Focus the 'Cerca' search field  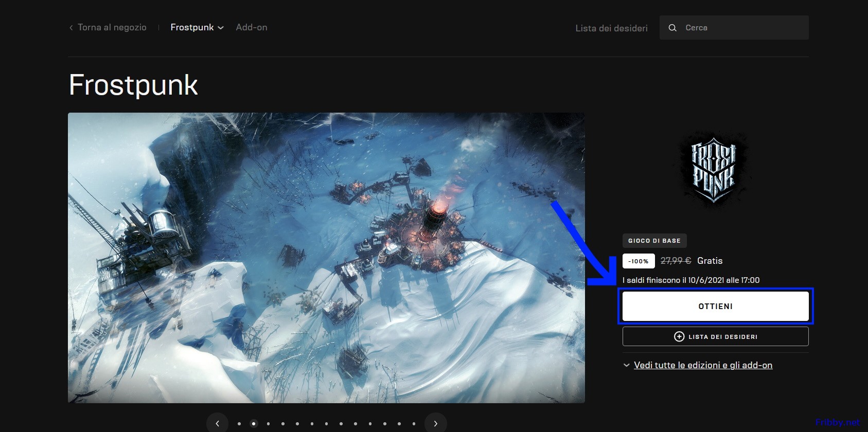point(734,28)
